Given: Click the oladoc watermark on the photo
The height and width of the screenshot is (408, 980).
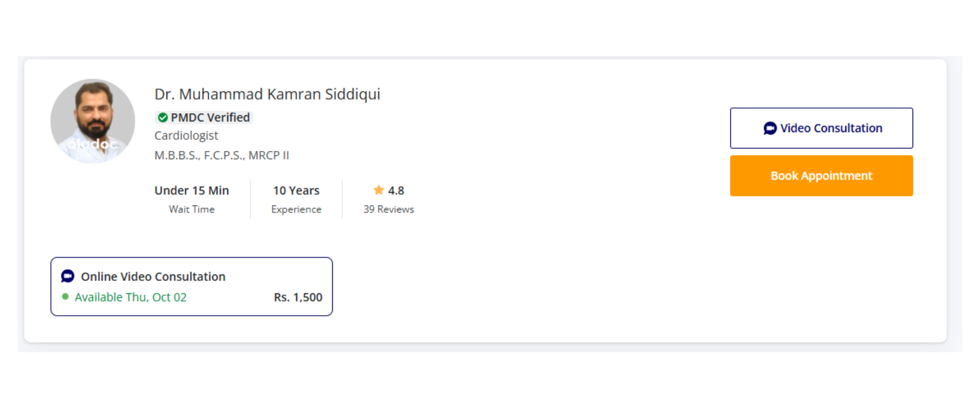Looking at the screenshot, I should (x=92, y=144).
